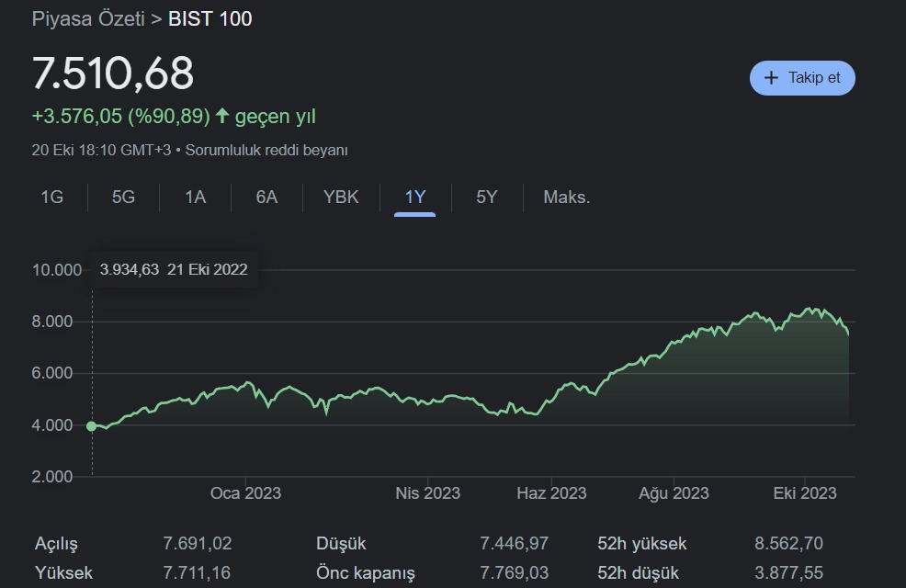
Task: Switch to the 6A time range
Action: pos(266,198)
